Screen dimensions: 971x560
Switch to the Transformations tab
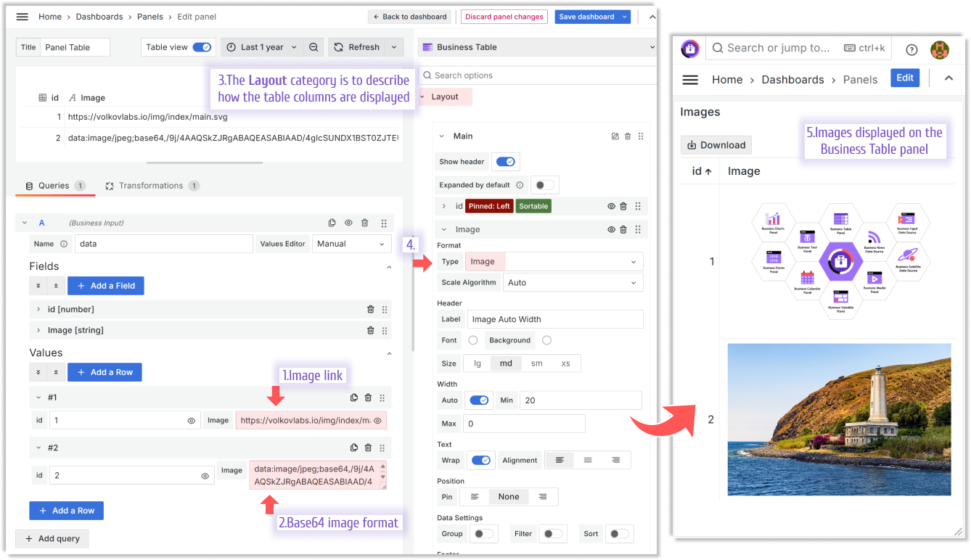tap(152, 186)
